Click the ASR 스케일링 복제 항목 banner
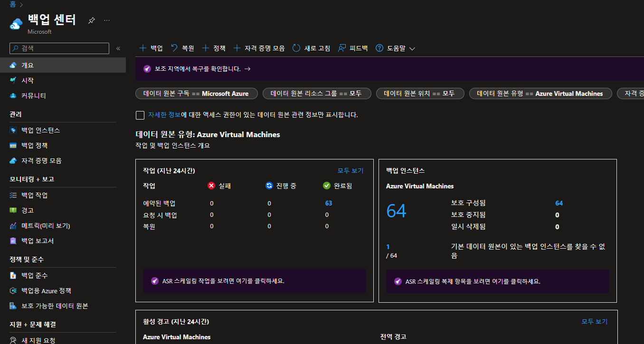This screenshot has height=344, width=644. (x=498, y=281)
